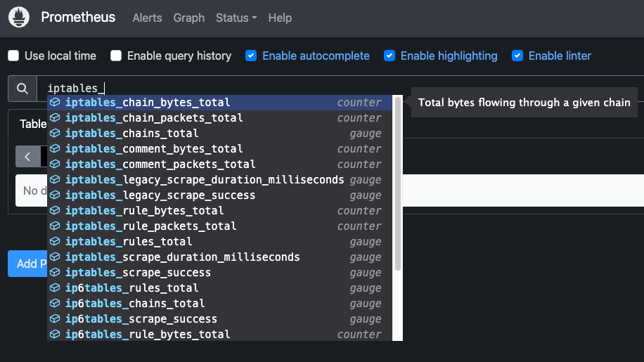The height and width of the screenshot is (362, 644).
Task: Click cube icon beside iptables_scrape_success
Action: (x=55, y=273)
